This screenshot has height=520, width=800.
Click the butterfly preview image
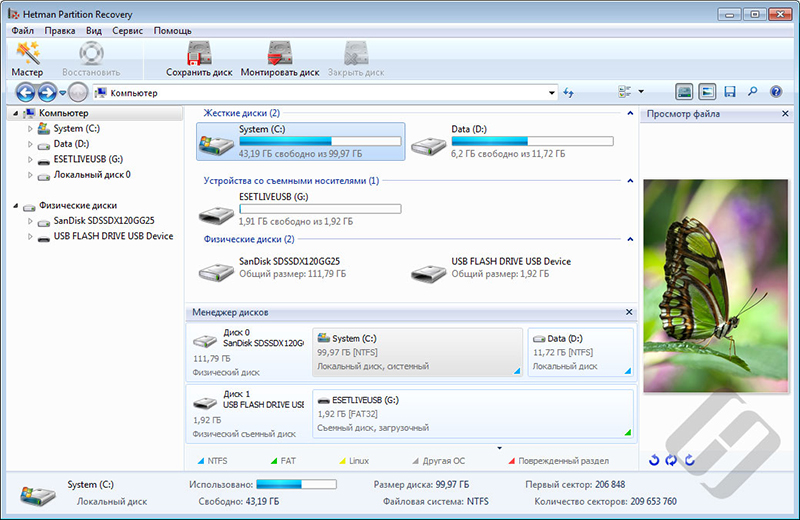pos(719,285)
